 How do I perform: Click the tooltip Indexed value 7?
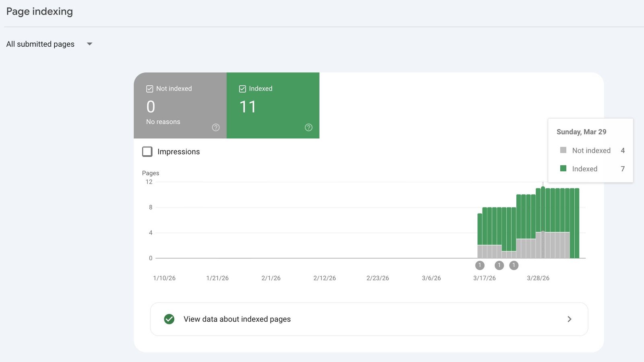(623, 169)
